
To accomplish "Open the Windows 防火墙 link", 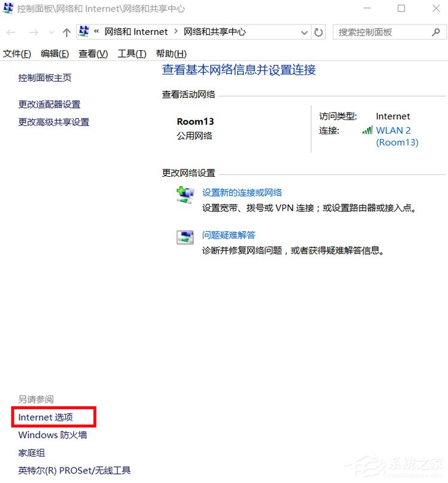I will click(x=53, y=435).
